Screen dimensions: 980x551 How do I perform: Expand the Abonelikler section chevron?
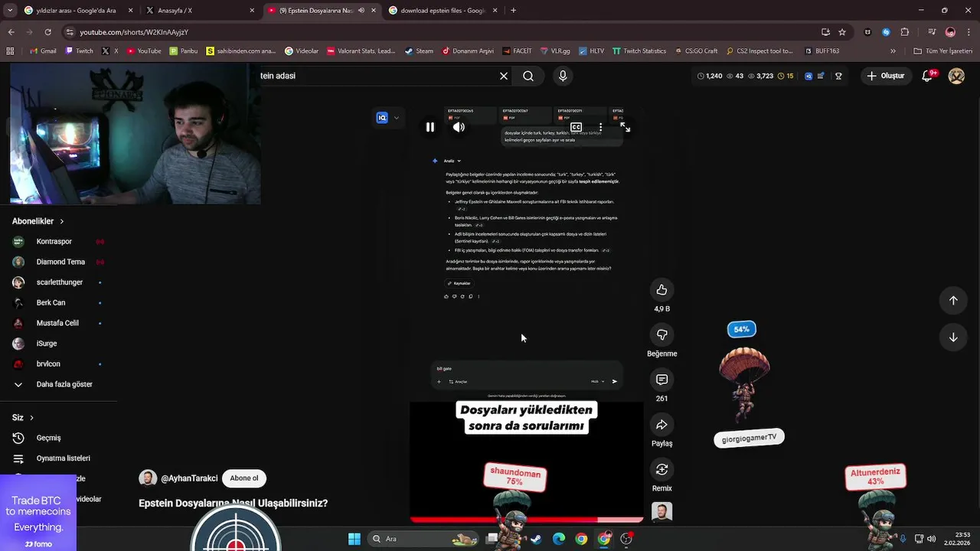coord(62,221)
